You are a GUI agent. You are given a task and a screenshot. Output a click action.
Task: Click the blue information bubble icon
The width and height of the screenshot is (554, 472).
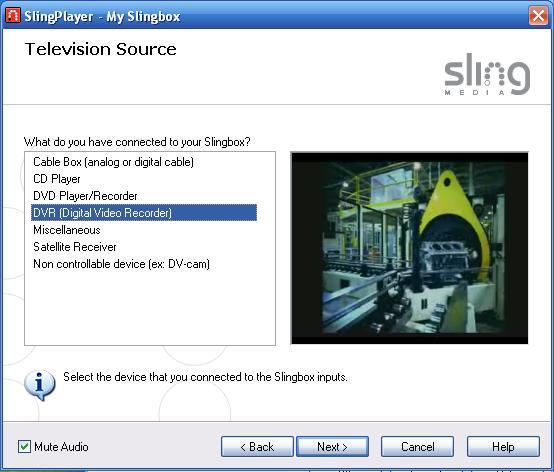[x=40, y=385]
